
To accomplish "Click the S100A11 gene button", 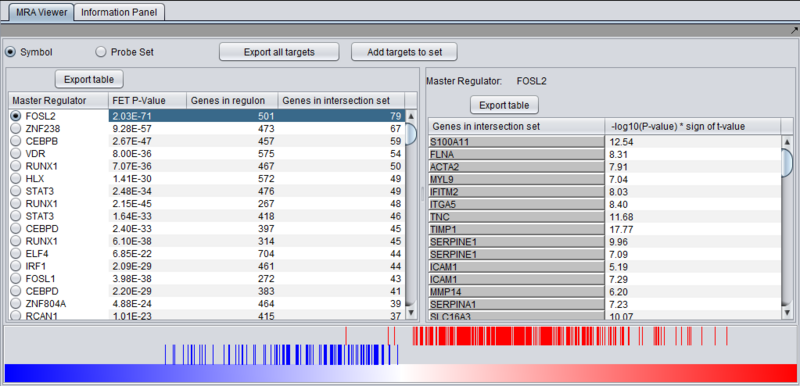I will (x=516, y=142).
